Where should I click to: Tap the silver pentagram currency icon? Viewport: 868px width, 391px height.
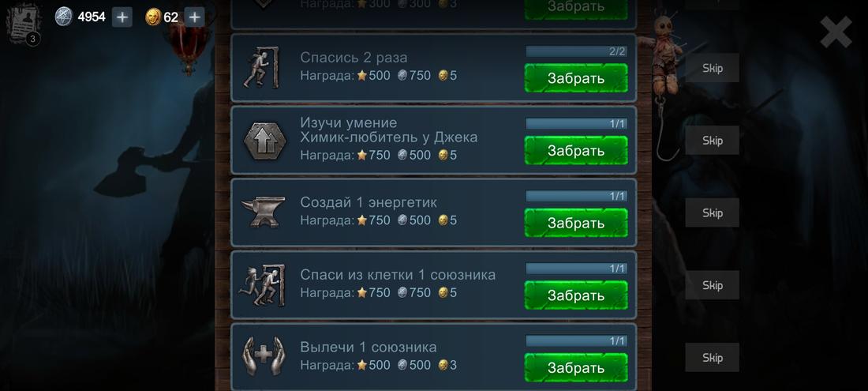tap(64, 17)
